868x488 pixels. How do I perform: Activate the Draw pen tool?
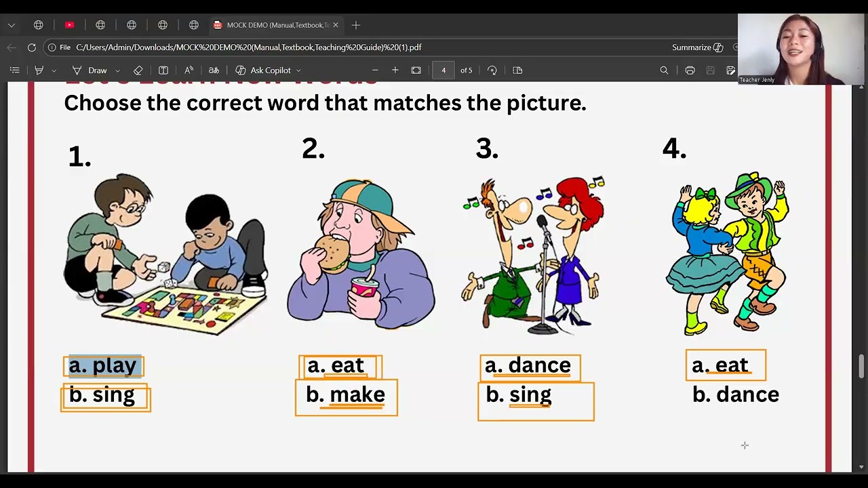[90, 70]
